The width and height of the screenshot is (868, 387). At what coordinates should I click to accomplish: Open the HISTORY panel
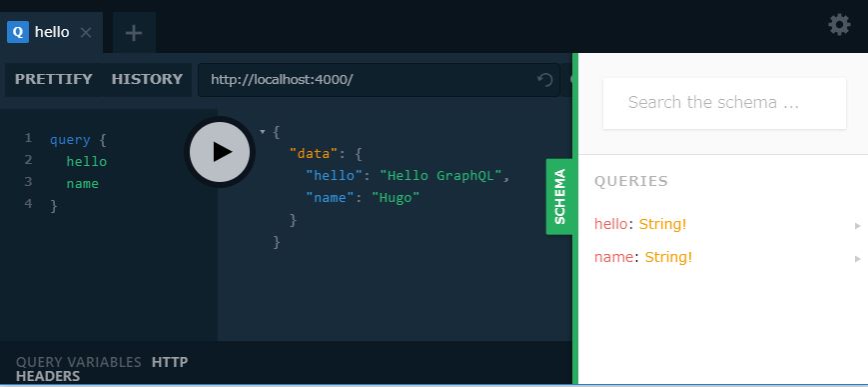point(147,79)
